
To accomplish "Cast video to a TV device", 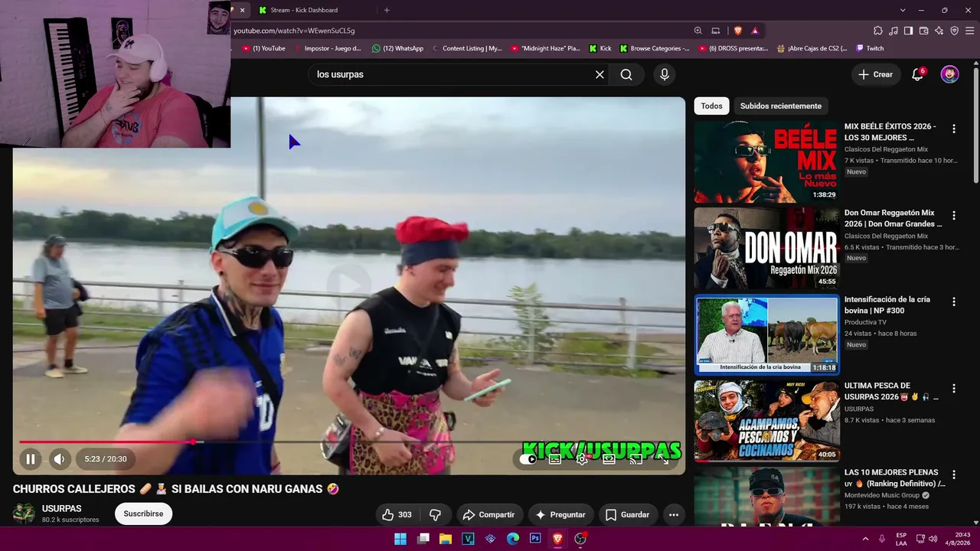I will pos(635,459).
